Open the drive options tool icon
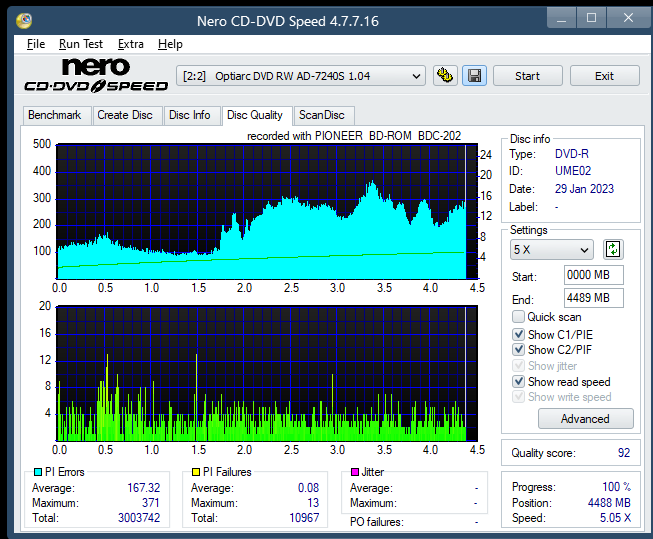Image resolution: width=653 pixels, height=539 pixels. point(445,76)
